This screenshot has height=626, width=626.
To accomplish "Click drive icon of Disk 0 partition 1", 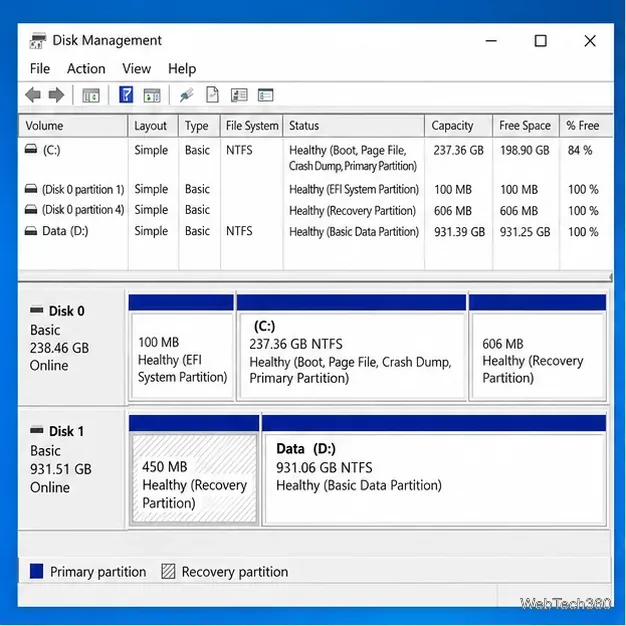I will click(31, 189).
